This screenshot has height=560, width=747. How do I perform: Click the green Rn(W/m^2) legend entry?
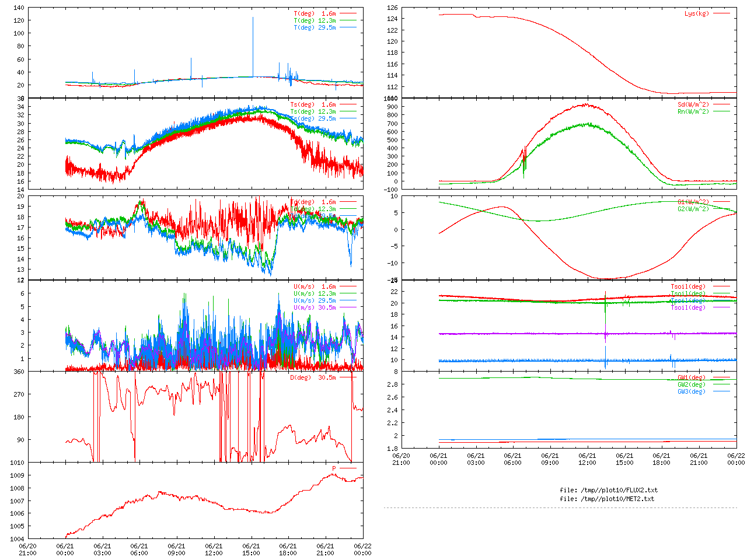(x=693, y=111)
